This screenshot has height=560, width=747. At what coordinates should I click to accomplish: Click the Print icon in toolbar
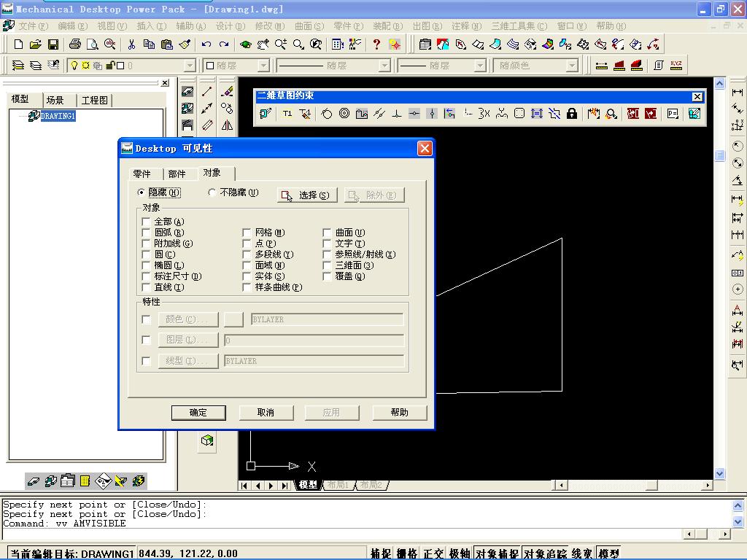point(75,44)
